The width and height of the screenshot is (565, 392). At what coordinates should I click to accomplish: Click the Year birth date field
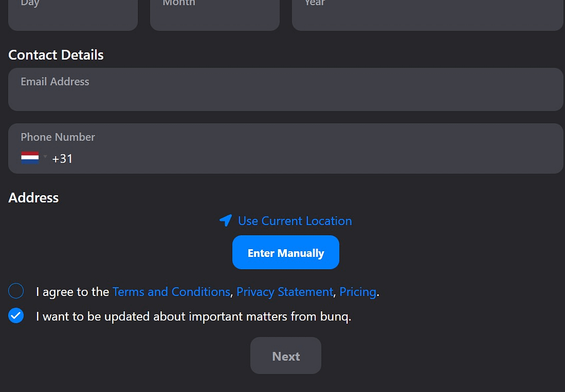427,14
